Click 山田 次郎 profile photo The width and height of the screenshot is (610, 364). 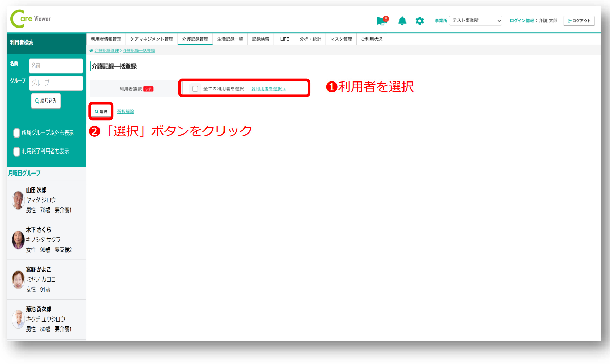coord(18,200)
